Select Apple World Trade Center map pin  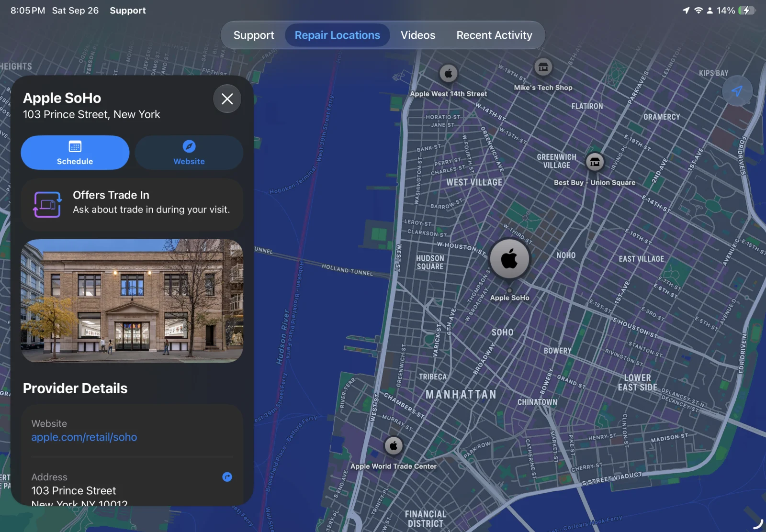(x=394, y=446)
